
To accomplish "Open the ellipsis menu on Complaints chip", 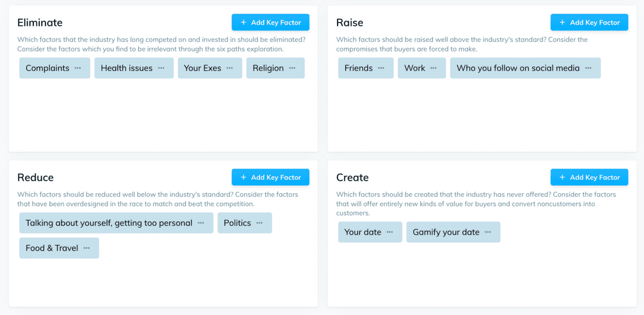I will tap(78, 68).
